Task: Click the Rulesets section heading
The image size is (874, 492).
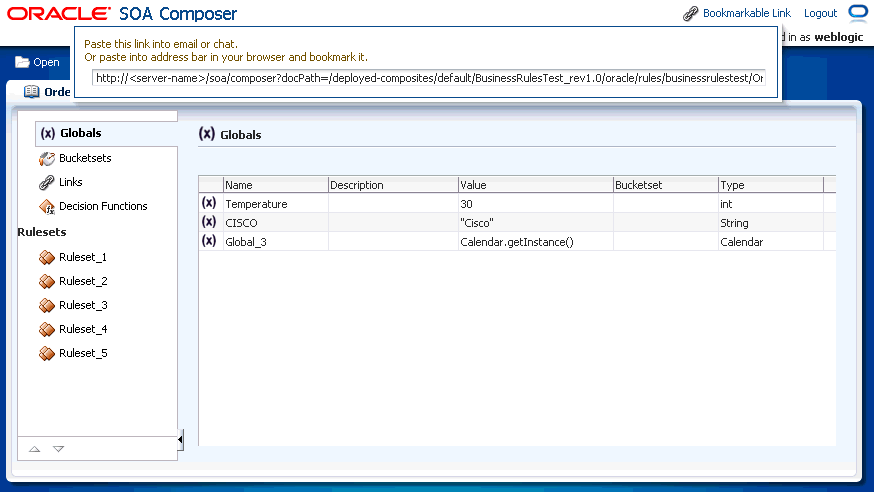Action: 42,232
